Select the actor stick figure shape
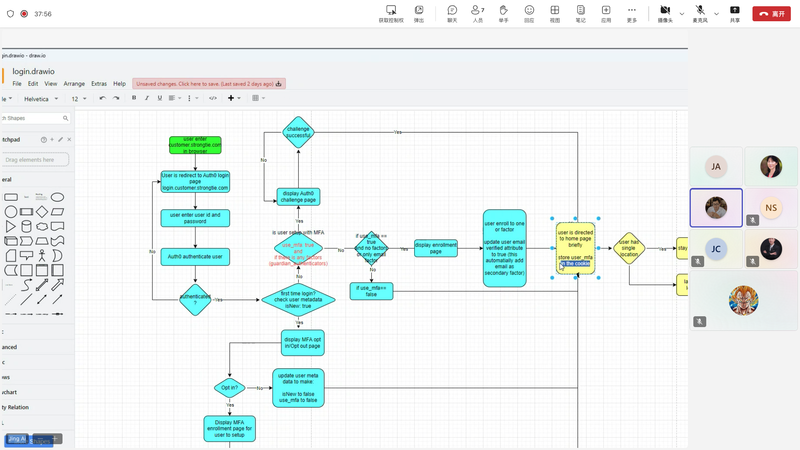Image resolution: width=800 pixels, height=450 pixels. coord(42,256)
